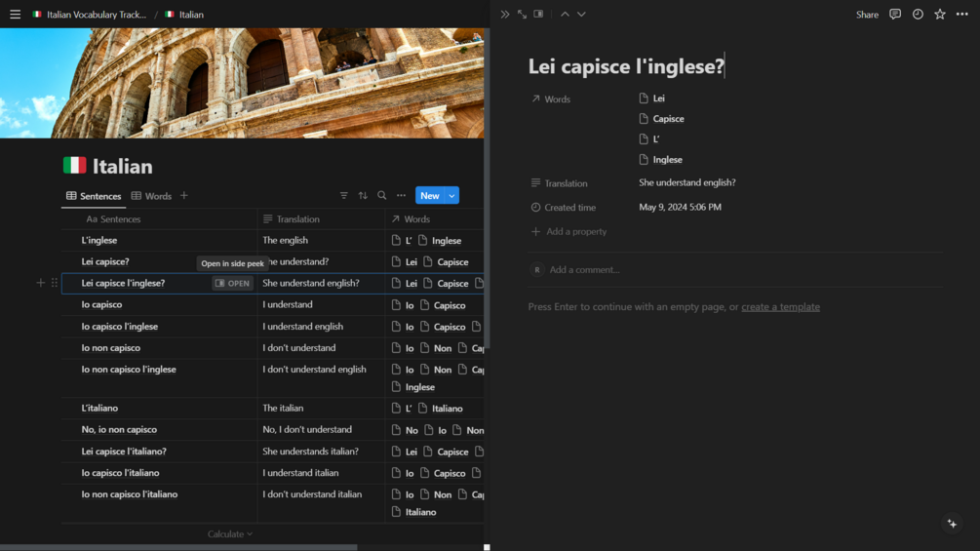
Task: Click the sort icon in the database toolbar
Action: pos(363,196)
